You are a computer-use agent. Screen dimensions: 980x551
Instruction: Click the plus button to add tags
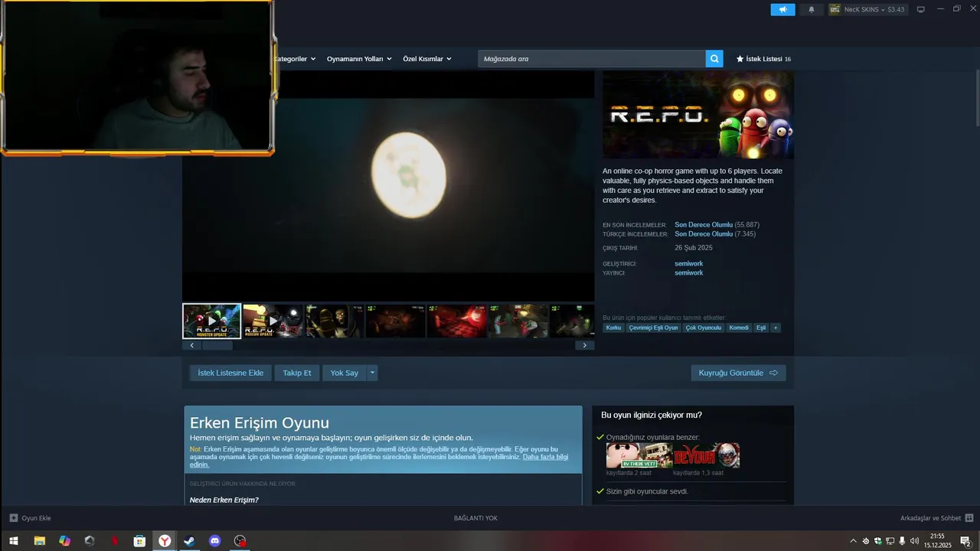coord(776,328)
